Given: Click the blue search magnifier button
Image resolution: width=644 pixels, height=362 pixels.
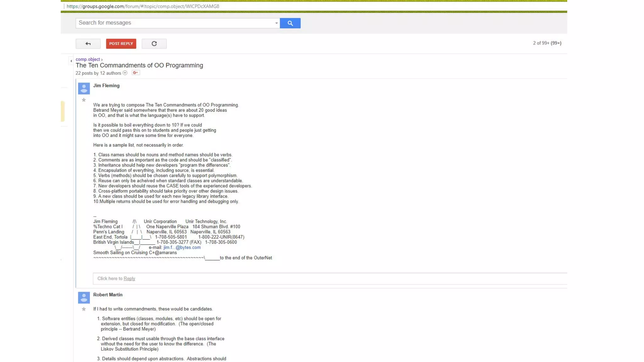Looking at the screenshot, I should pyautogui.click(x=290, y=23).
